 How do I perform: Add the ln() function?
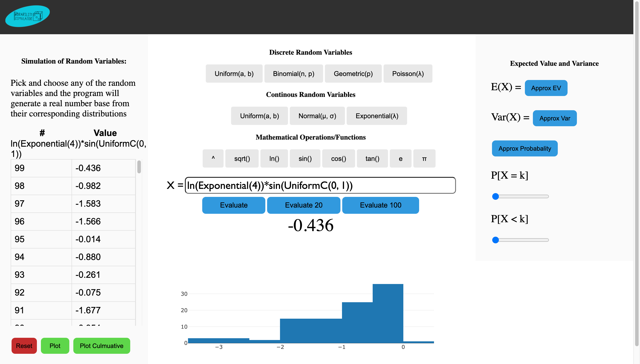click(x=274, y=158)
